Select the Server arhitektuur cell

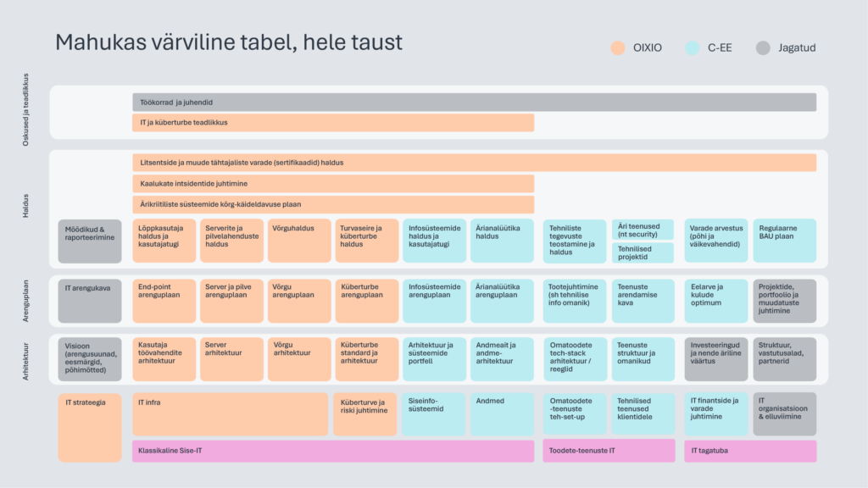click(231, 359)
